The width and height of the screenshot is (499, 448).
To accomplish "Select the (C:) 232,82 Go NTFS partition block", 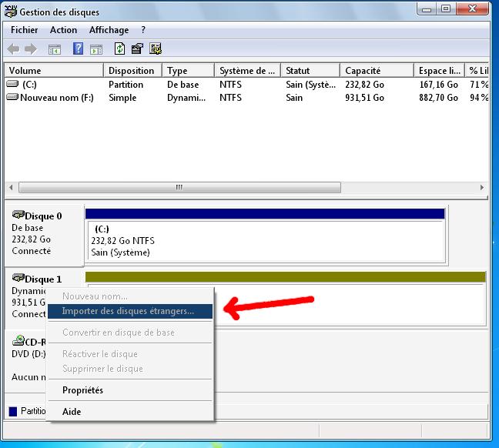I will 266,241.
